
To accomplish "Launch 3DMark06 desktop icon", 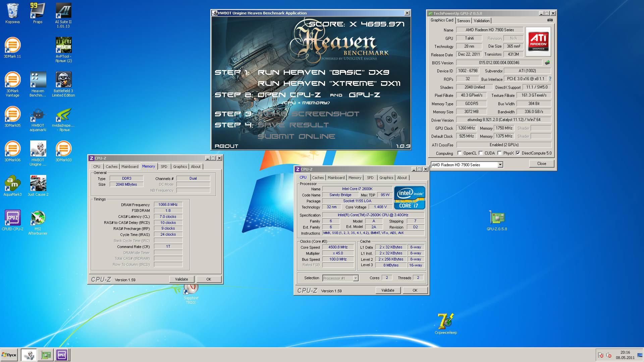I will [12, 152].
